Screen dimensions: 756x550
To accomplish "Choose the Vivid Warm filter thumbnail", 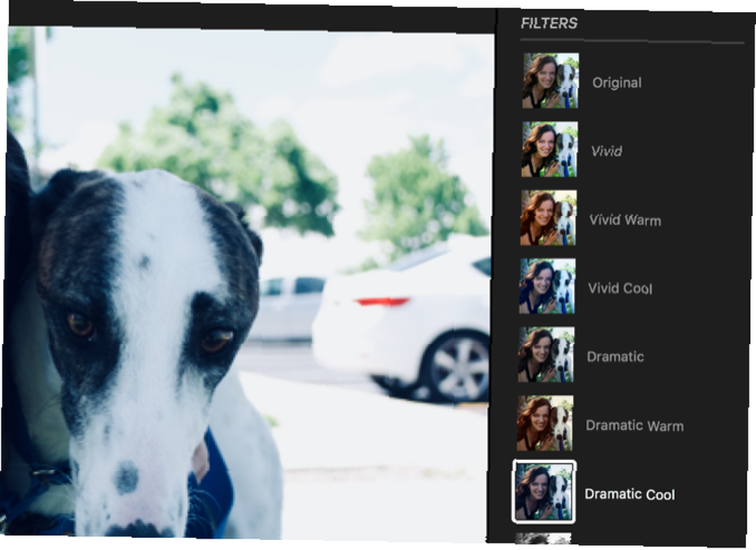I will click(x=548, y=218).
